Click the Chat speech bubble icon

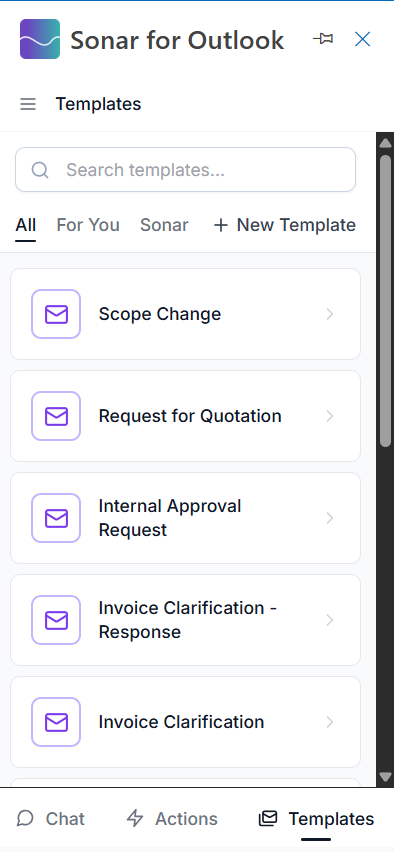[x=26, y=818]
